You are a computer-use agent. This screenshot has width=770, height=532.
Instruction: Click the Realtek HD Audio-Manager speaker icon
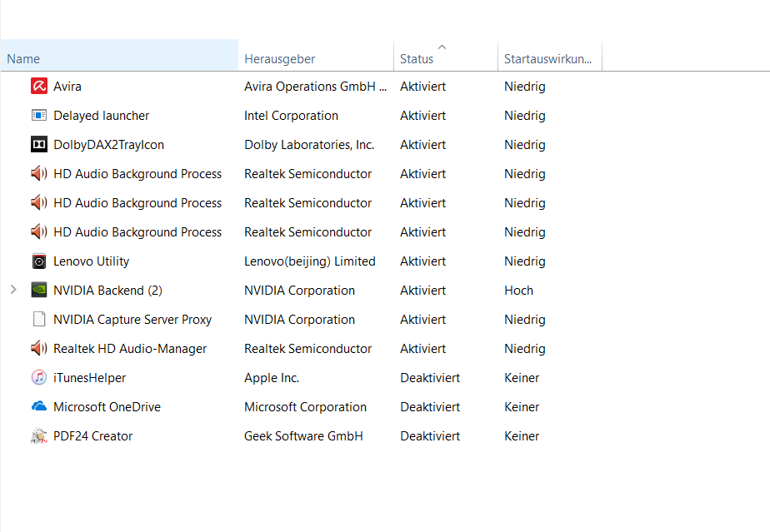tap(39, 348)
